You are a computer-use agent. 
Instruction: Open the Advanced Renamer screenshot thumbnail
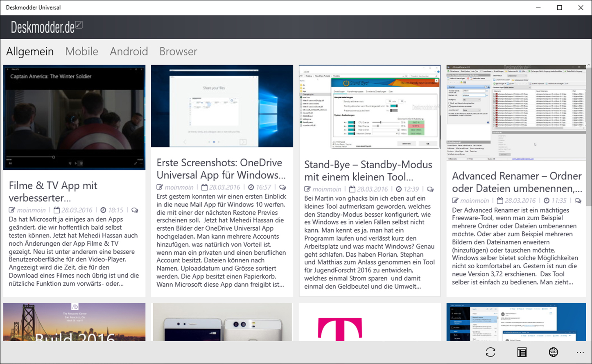click(x=516, y=113)
